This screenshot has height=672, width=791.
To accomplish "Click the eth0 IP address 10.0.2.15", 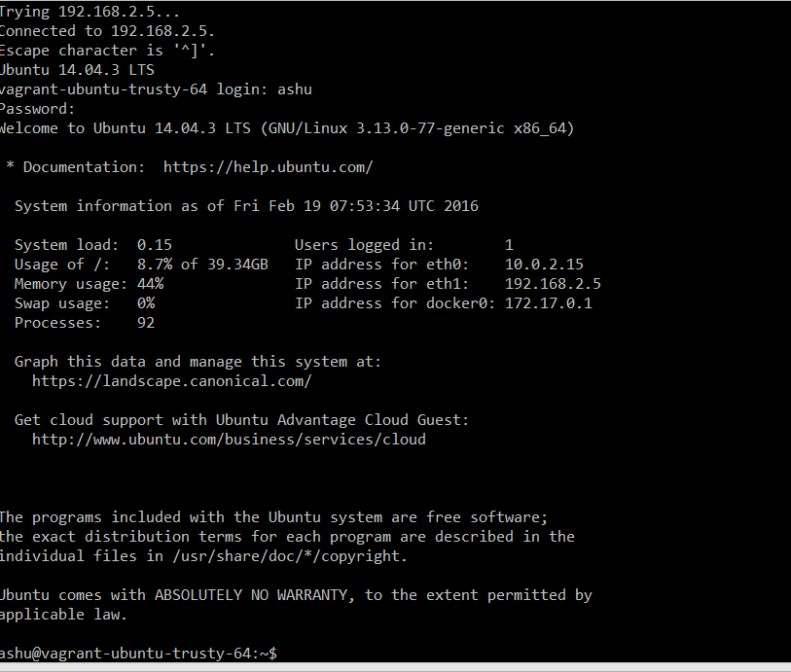I will pyautogui.click(x=544, y=265).
